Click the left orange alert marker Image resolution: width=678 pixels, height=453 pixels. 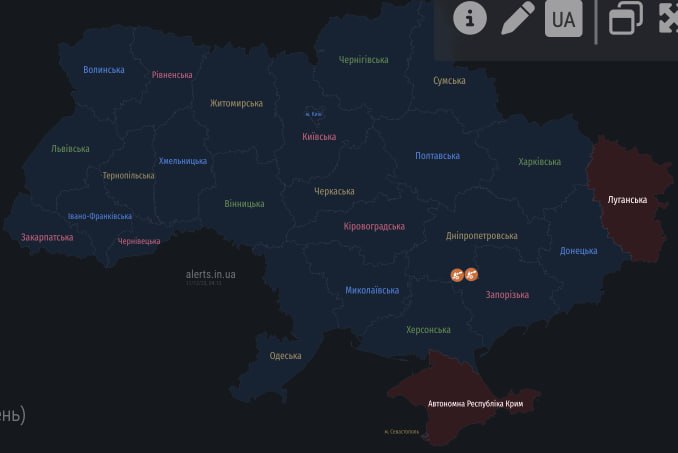[457, 273]
